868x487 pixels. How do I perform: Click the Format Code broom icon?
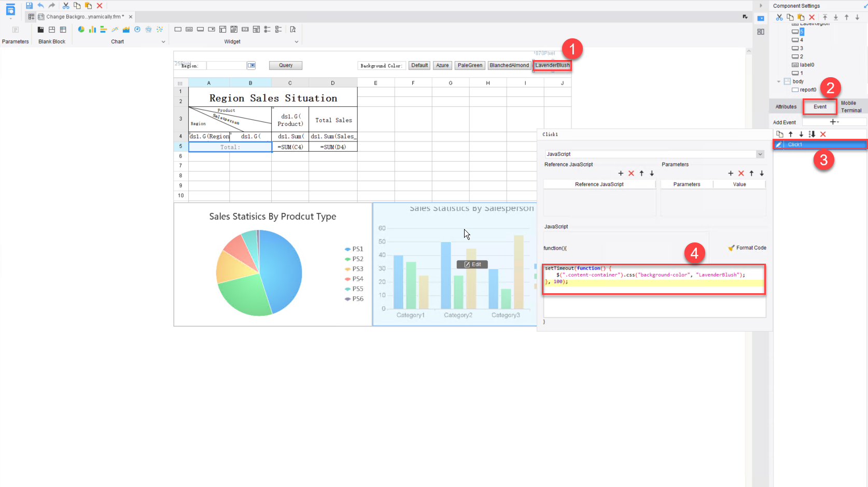[732, 248]
